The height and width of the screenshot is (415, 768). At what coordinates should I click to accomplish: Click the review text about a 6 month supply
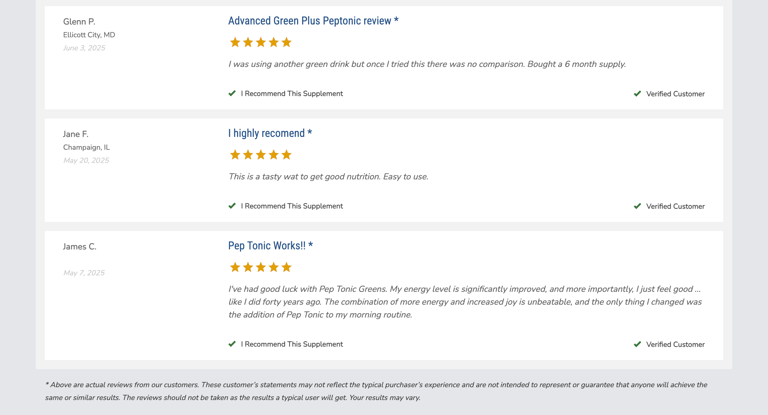tap(427, 64)
